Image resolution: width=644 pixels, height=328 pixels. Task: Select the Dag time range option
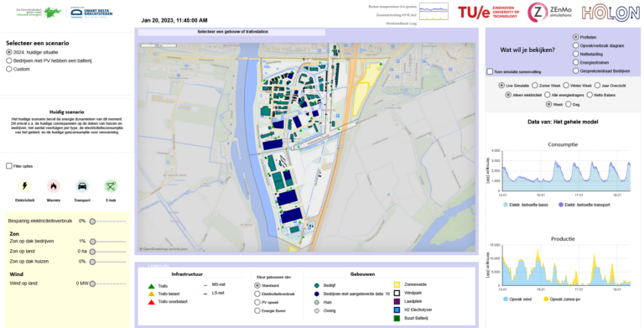pos(569,104)
